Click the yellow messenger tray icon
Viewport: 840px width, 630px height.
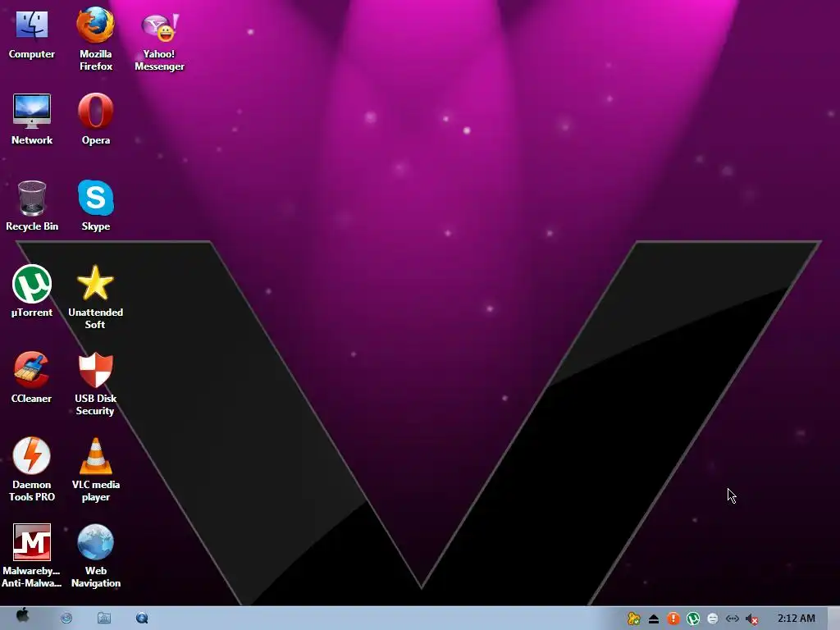click(634, 619)
